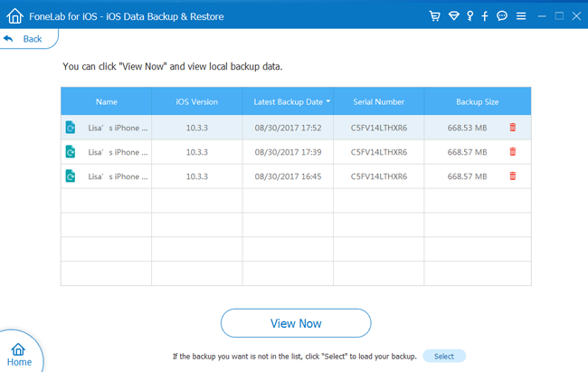Sort by the Name column header

[x=107, y=101]
